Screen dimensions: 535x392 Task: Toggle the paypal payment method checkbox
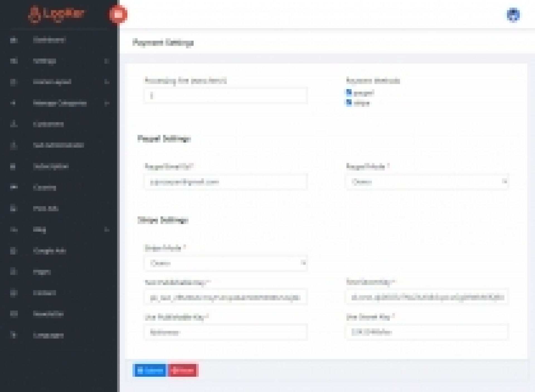click(x=349, y=92)
